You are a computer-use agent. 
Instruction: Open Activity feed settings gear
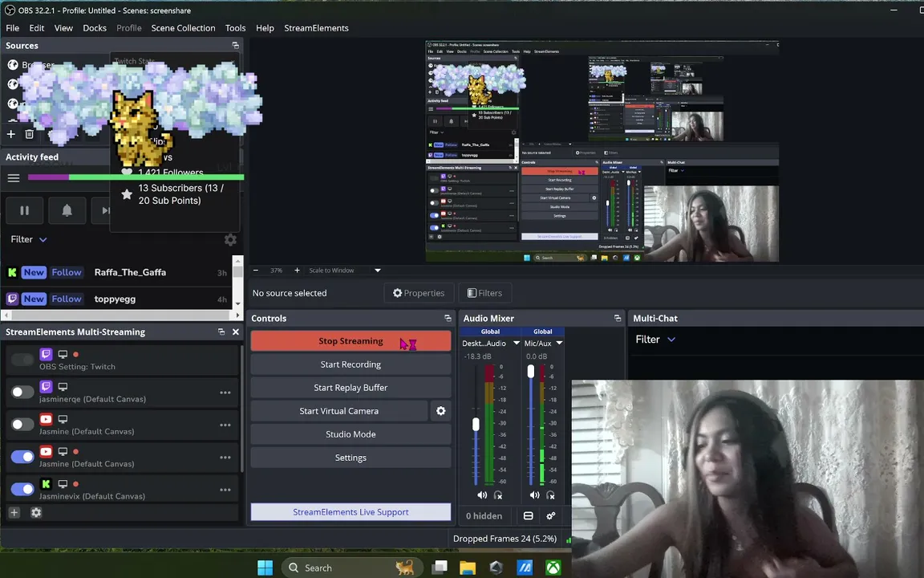click(230, 239)
